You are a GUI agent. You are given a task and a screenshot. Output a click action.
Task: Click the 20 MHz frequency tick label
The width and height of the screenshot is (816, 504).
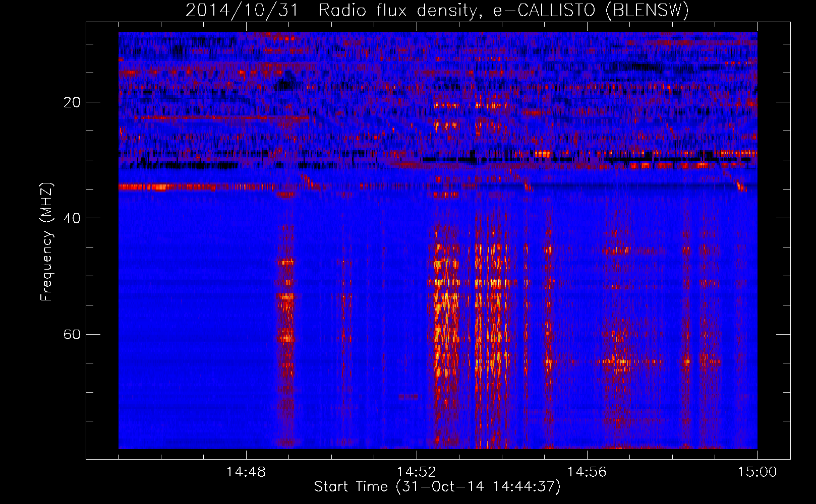pos(72,102)
